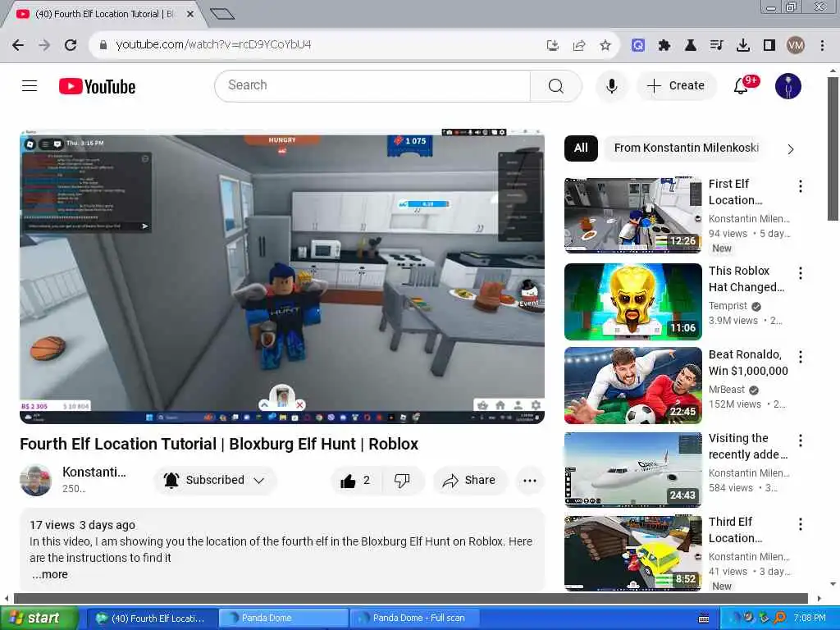Click the main video player
The width and height of the screenshot is (840, 630).
click(282, 277)
